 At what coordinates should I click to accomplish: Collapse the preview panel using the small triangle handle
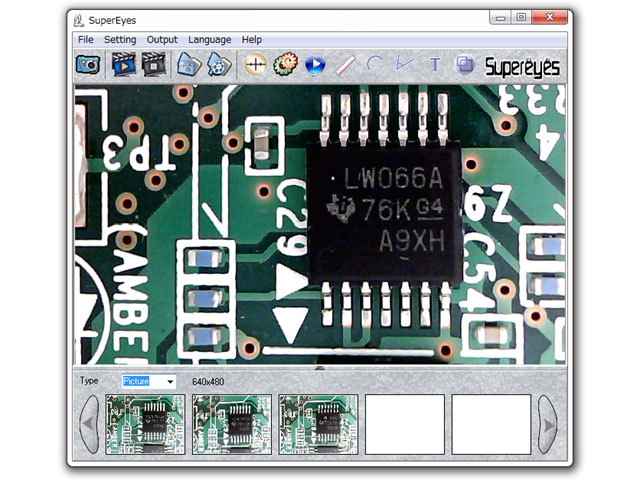[320, 368]
